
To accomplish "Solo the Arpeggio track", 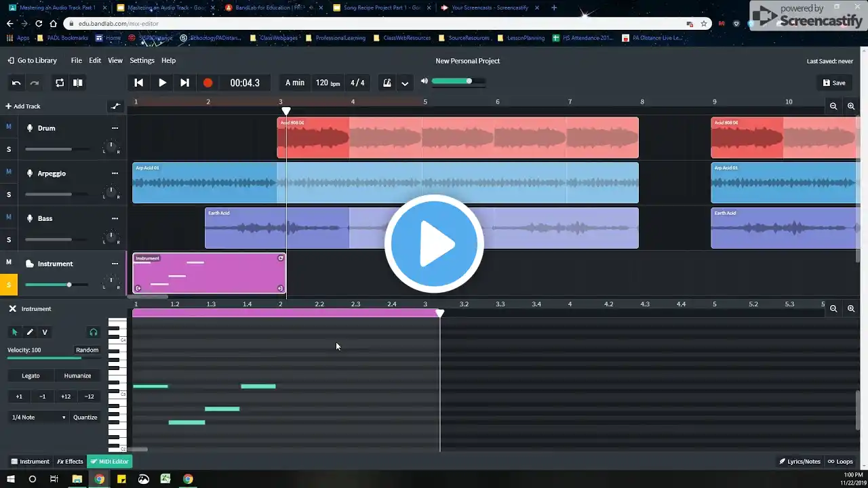I will click(x=9, y=195).
